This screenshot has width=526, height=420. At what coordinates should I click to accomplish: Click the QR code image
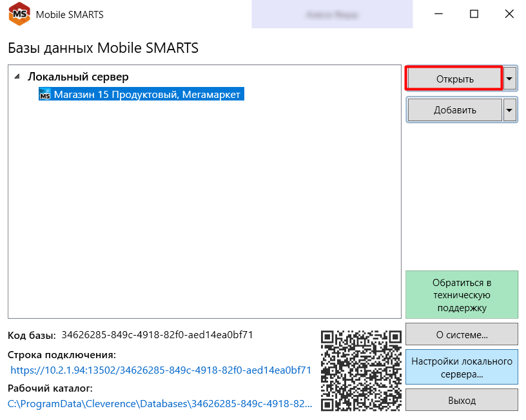(x=362, y=370)
